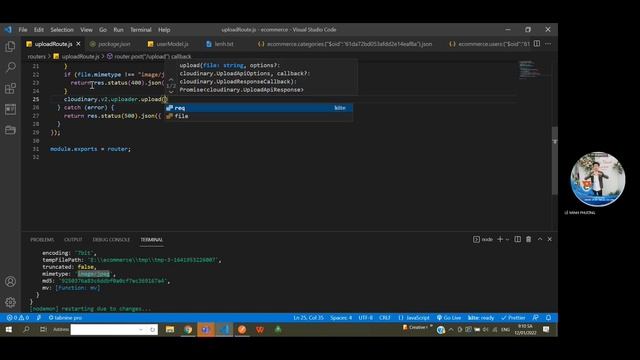Switch to OUTPUT panel tab
Screen dimensions: 640x360
coord(73,240)
